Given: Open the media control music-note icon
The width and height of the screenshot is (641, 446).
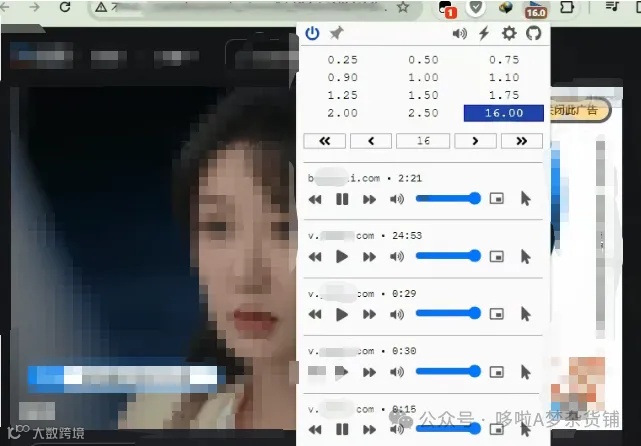Looking at the screenshot, I should [612, 7].
